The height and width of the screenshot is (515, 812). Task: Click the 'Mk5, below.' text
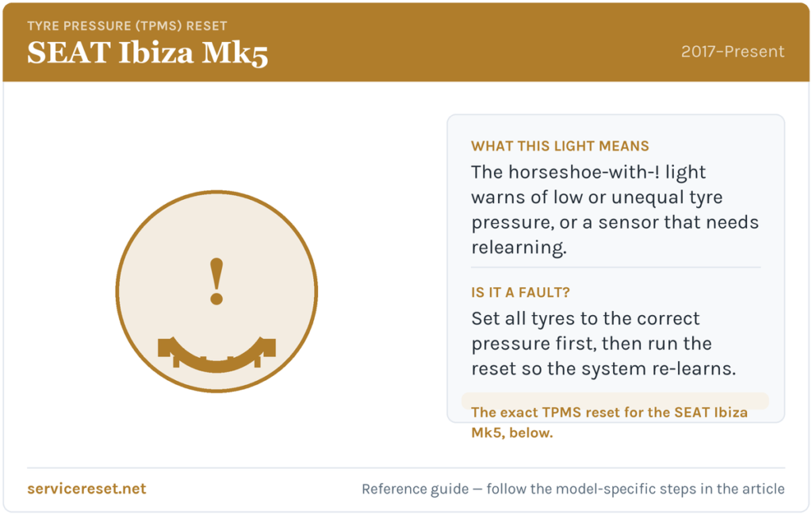click(x=511, y=432)
